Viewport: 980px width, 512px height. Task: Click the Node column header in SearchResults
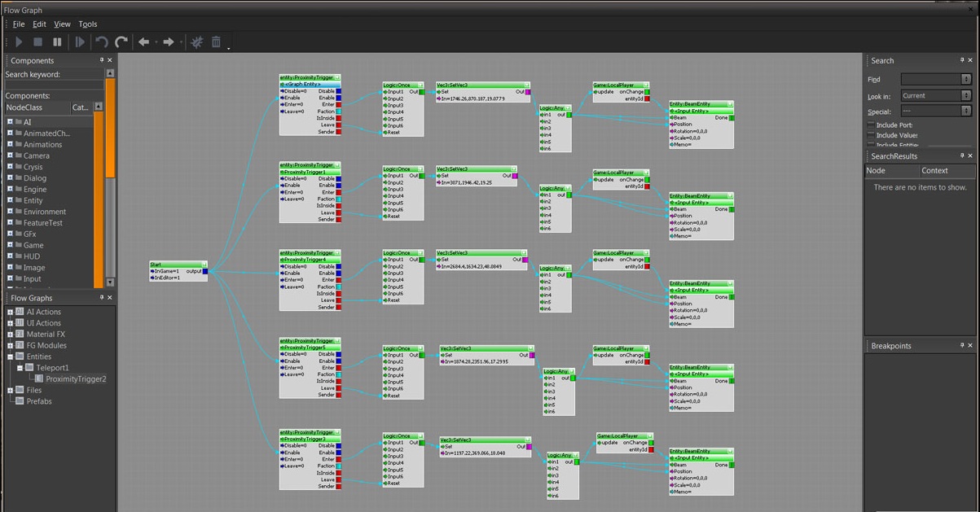(x=892, y=170)
